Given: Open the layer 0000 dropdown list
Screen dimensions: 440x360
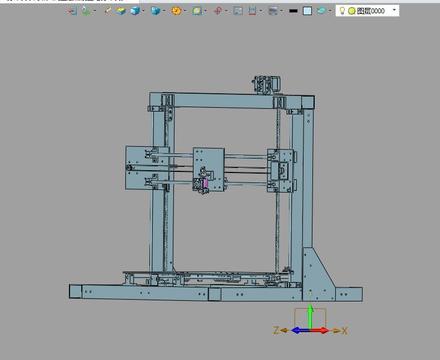Looking at the screenshot, I should (x=394, y=10).
